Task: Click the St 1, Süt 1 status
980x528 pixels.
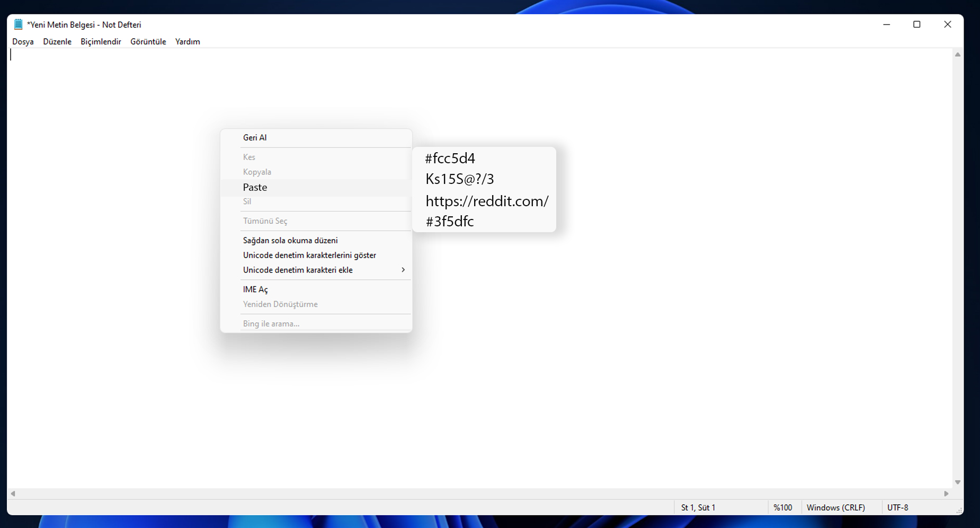Action: (x=698, y=507)
